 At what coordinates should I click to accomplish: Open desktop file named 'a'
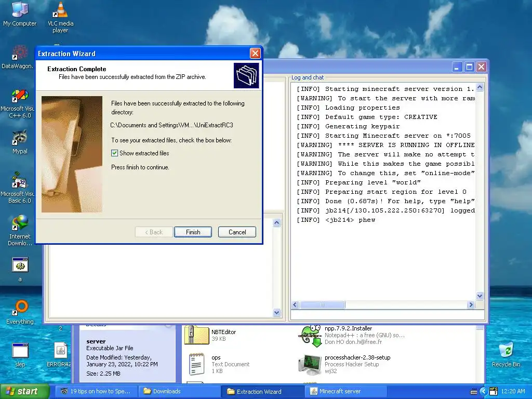[x=20, y=270]
